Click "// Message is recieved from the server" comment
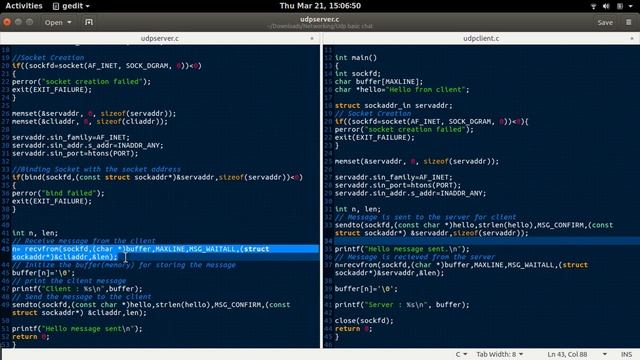 pyautogui.click(x=415, y=257)
